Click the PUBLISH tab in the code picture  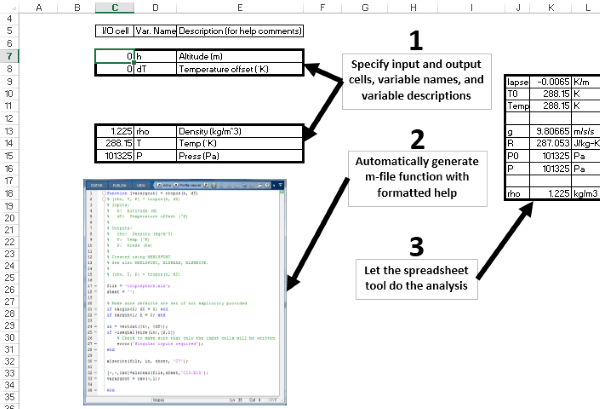tap(119, 185)
